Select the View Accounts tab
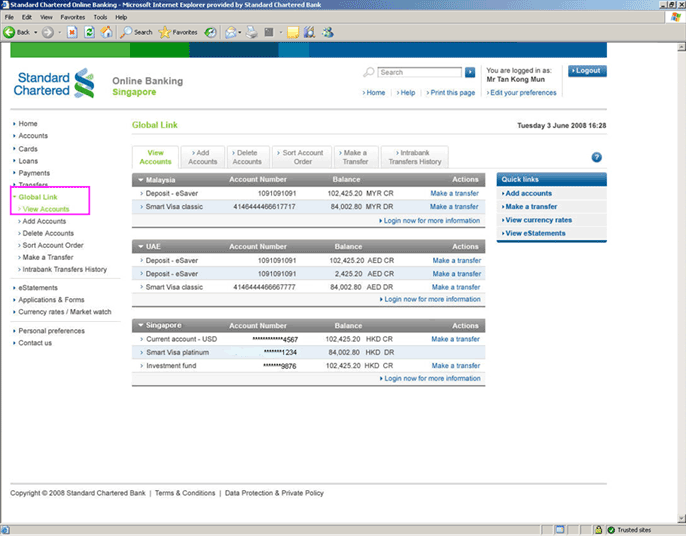The height and width of the screenshot is (536, 686). (155, 157)
